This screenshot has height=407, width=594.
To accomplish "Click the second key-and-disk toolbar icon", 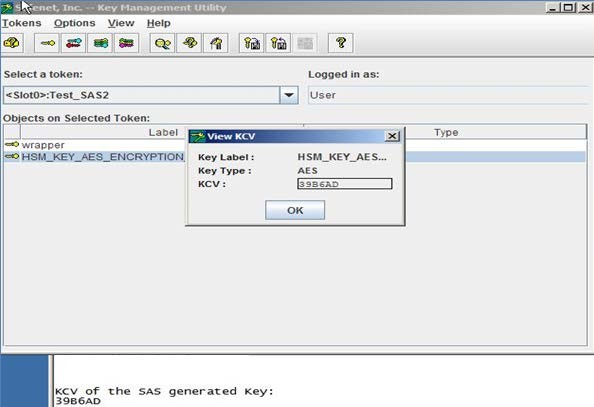I will point(278,43).
